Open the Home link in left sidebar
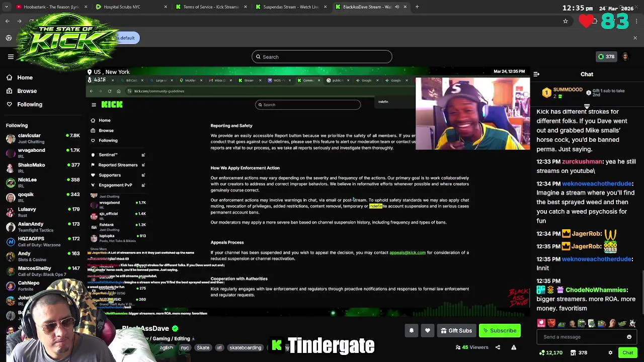This screenshot has width=644, height=362. pos(25,77)
